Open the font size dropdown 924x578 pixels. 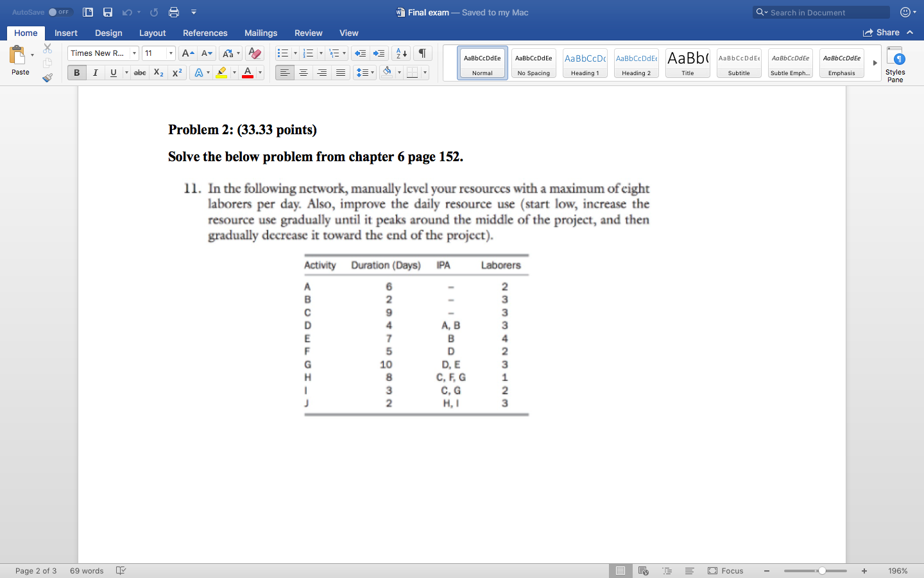[x=171, y=53]
